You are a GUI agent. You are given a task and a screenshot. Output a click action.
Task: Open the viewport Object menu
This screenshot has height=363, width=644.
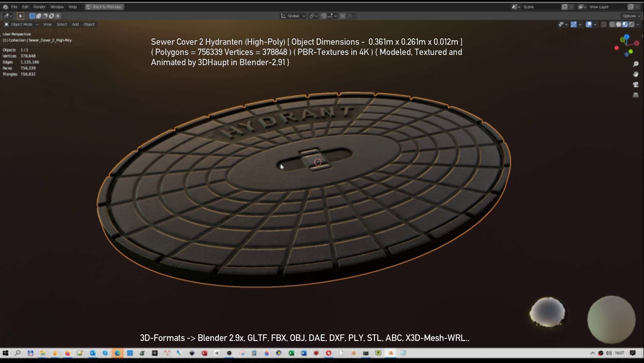coord(89,24)
